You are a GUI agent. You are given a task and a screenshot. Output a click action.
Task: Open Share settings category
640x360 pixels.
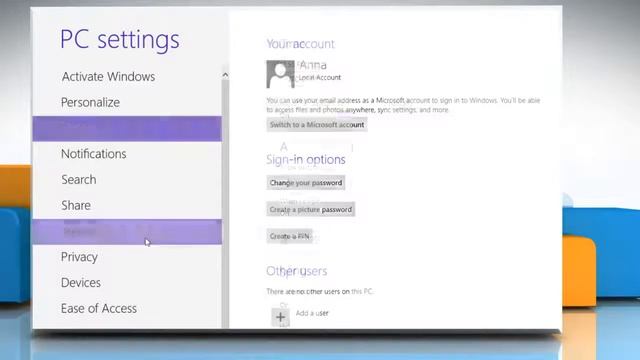tap(76, 205)
